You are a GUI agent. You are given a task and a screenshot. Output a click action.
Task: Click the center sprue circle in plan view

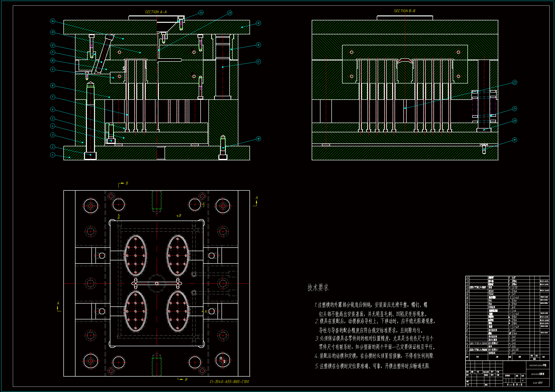pyautogui.click(x=157, y=283)
